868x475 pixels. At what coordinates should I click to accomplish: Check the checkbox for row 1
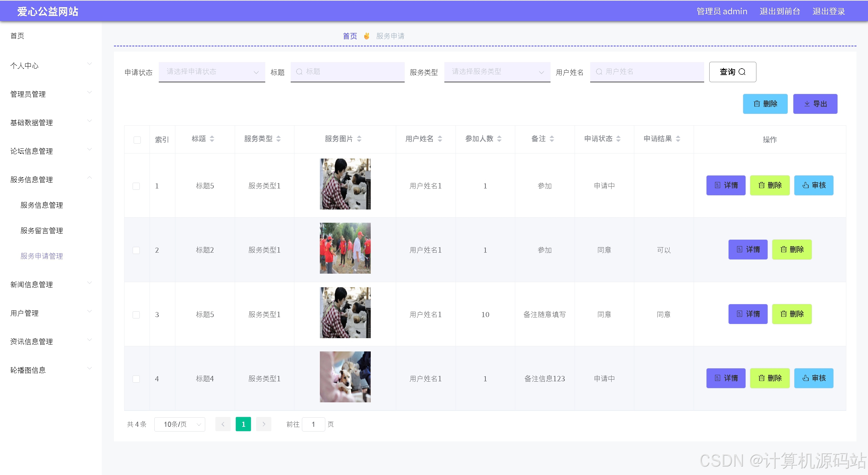pyautogui.click(x=136, y=186)
